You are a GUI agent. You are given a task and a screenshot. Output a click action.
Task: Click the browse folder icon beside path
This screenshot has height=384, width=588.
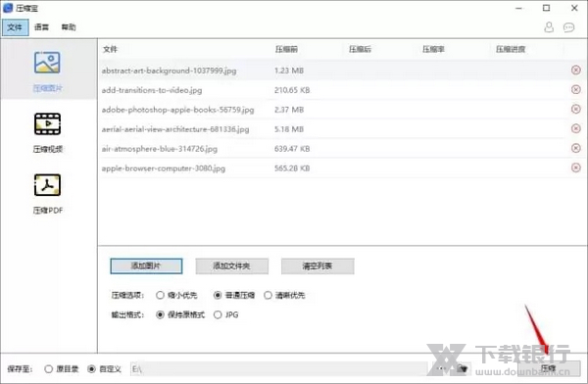(x=463, y=368)
